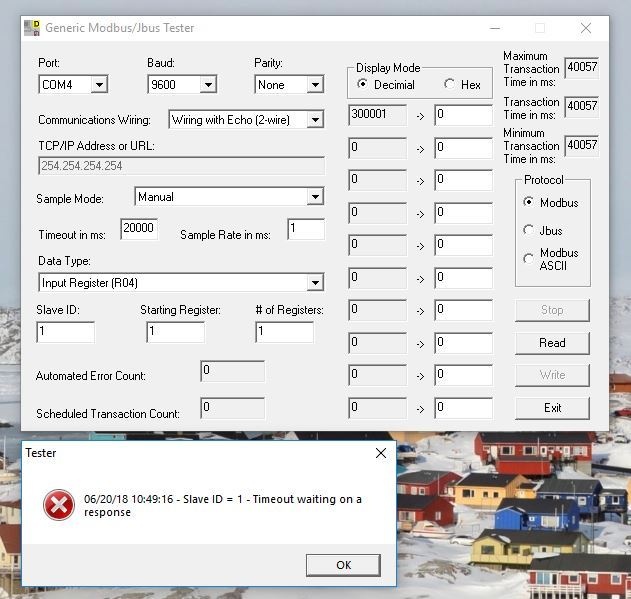
Task: Open the Parity dropdown showing None
Action: (315, 85)
